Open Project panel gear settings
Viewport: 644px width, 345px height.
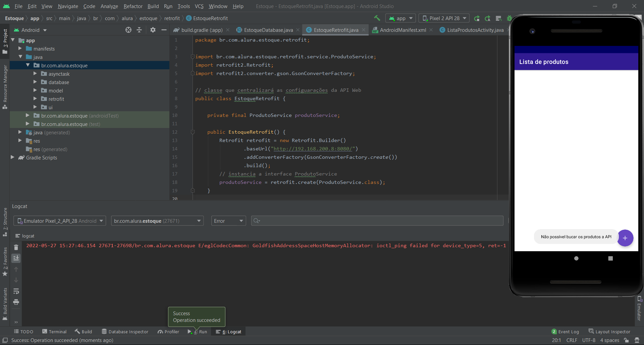click(153, 30)
